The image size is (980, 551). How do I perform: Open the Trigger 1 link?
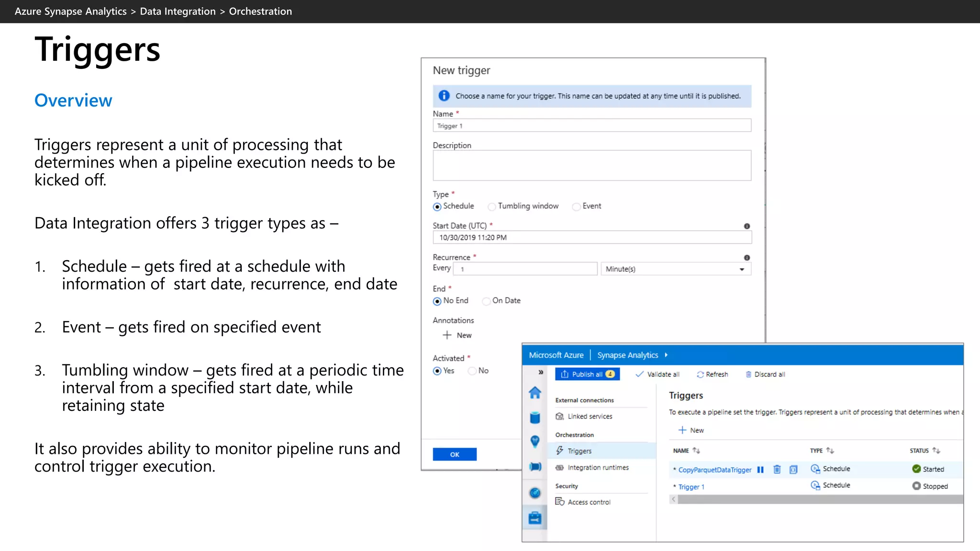click(691, 487)
